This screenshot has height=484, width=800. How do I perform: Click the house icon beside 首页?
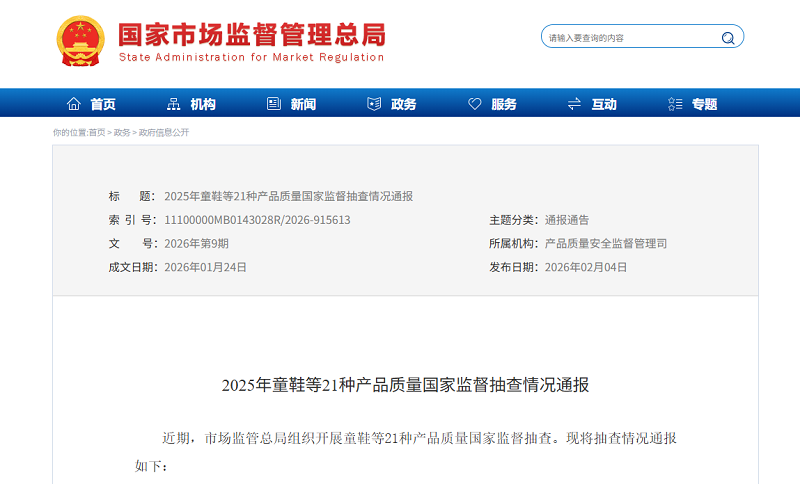(x=74, y=104)
